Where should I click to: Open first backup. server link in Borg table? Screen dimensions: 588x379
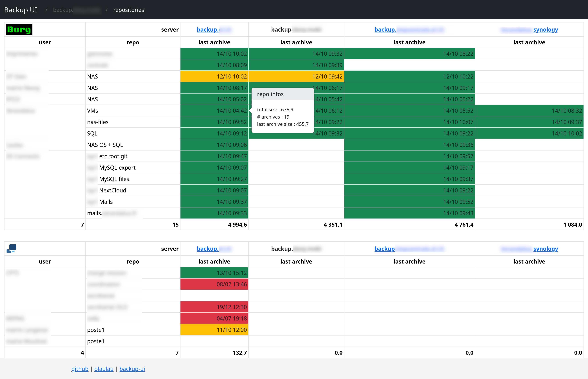[x=214, y=30]
